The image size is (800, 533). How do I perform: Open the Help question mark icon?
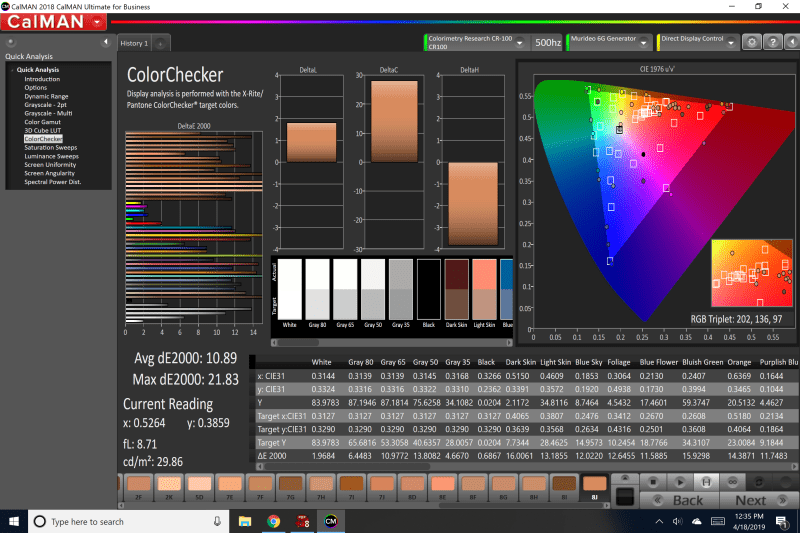coord(772,42)
